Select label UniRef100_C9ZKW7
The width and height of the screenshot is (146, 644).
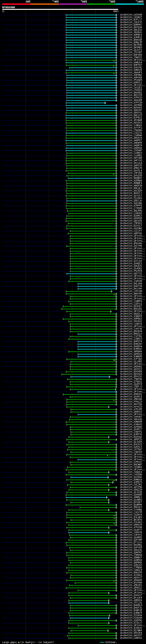(131, 151)
